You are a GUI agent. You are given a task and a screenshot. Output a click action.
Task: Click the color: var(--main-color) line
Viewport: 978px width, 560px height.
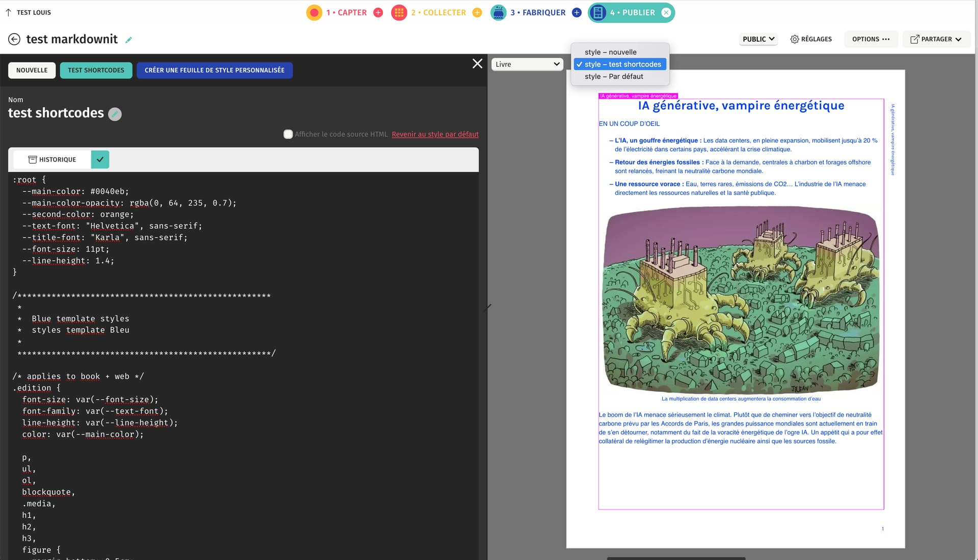(x=83, y=434)
